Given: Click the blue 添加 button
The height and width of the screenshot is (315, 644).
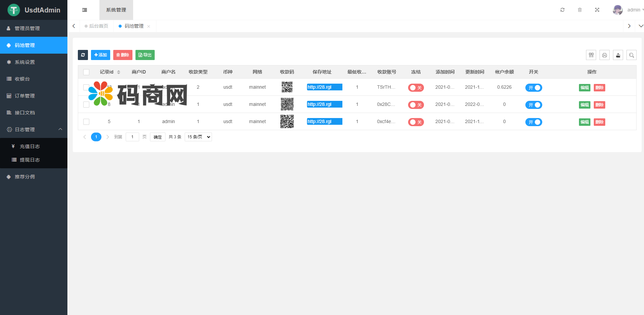Looking at the screenshot, I should (x=100, y=55).
